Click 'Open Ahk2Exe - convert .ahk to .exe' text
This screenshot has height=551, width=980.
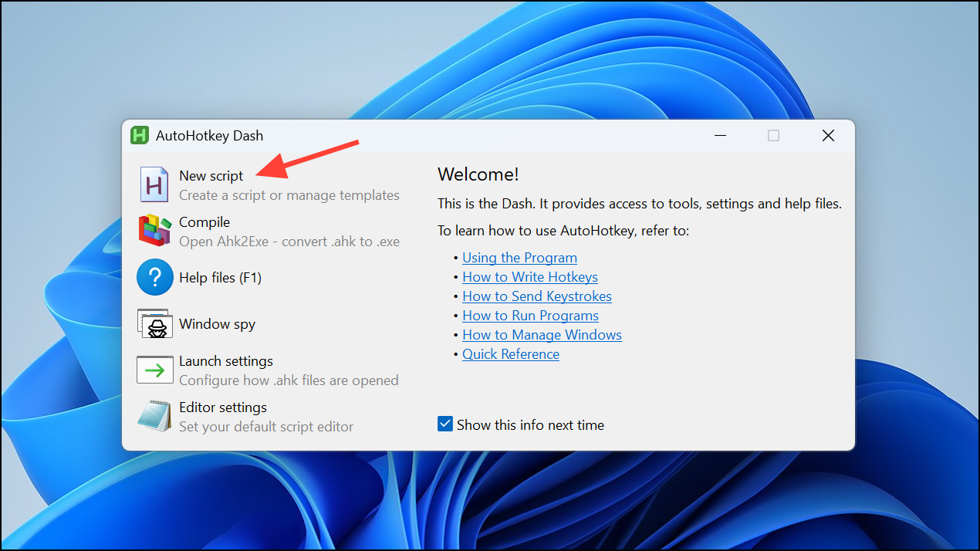289,242
